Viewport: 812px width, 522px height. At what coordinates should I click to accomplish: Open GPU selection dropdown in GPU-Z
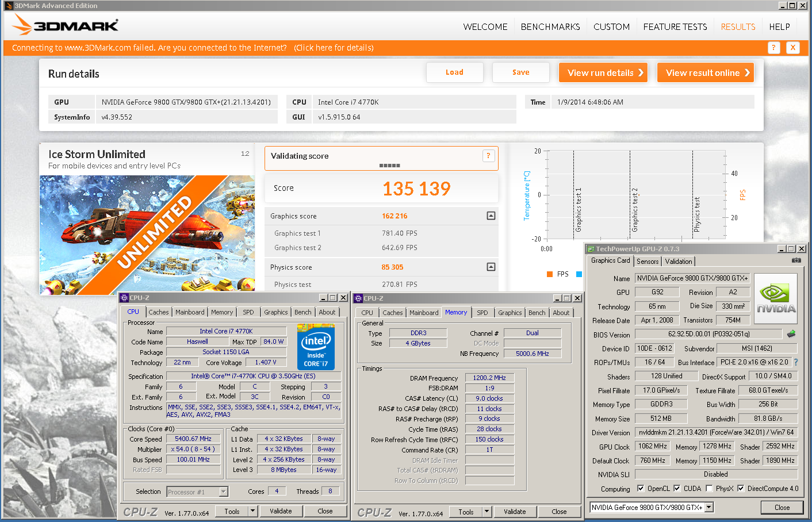(709, 507)
